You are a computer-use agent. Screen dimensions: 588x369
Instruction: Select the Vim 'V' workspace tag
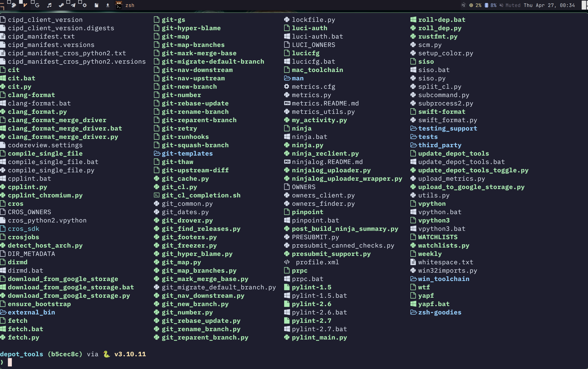pyautogui.click(x=25, y=5)
